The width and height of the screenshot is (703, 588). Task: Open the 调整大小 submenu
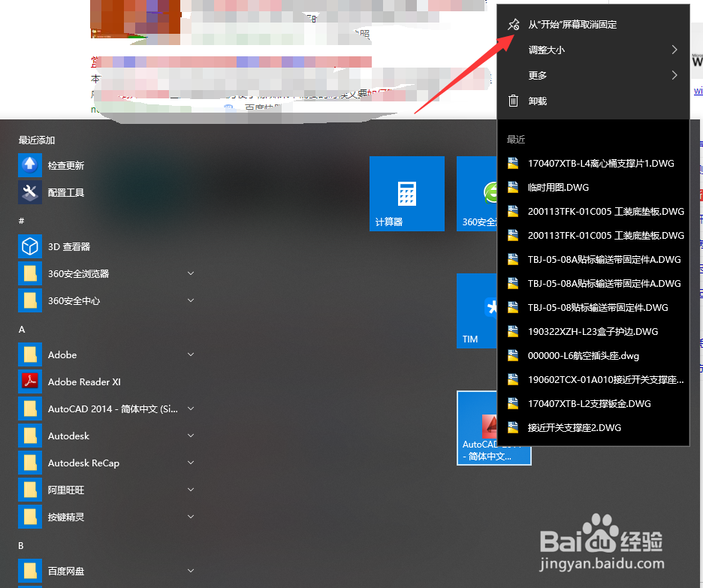593,50
